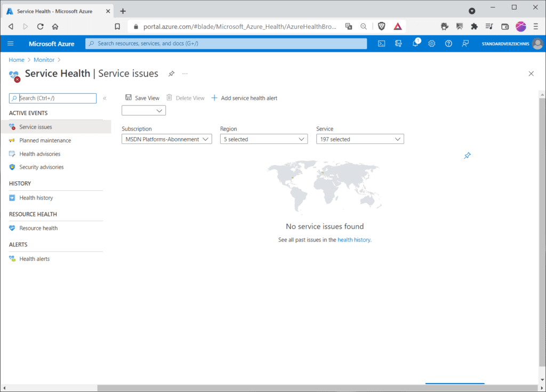This screenshot has height=392, width=546.
Task: Open portal settings gear
Action: click(x=432, y=44)
